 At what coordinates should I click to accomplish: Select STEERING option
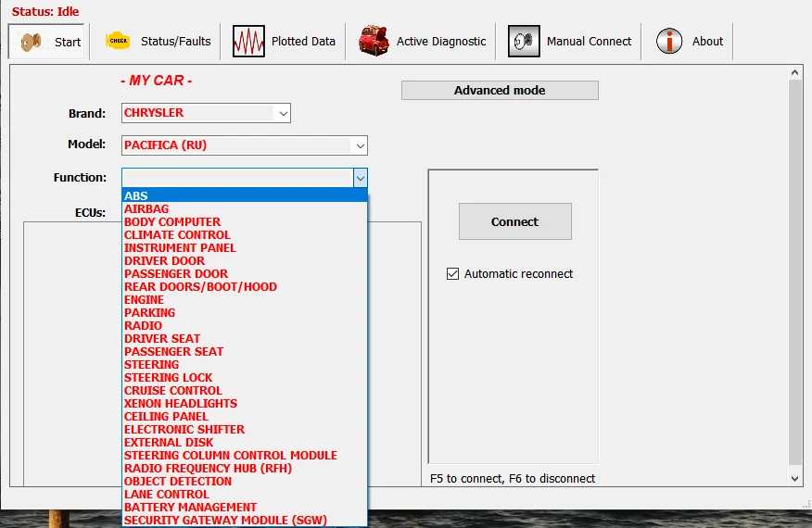(x=245, y=364)
